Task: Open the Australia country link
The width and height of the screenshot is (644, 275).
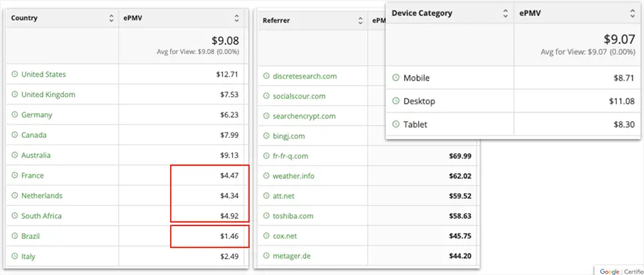Action: click(36, 155)
